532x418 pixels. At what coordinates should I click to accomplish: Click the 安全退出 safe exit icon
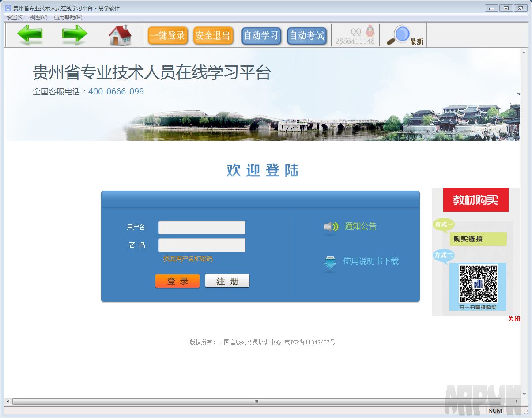tap(213, 35)
